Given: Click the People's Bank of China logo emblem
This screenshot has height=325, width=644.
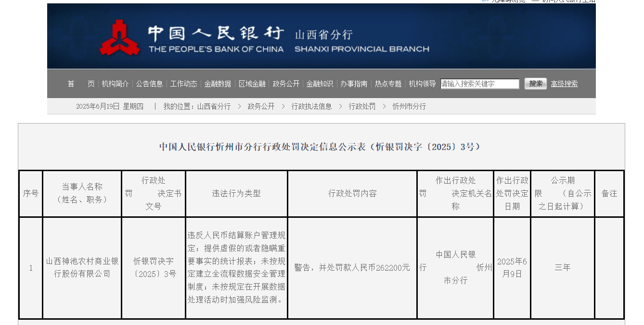Looking at the screenshot, I should [x=120, y=37].
